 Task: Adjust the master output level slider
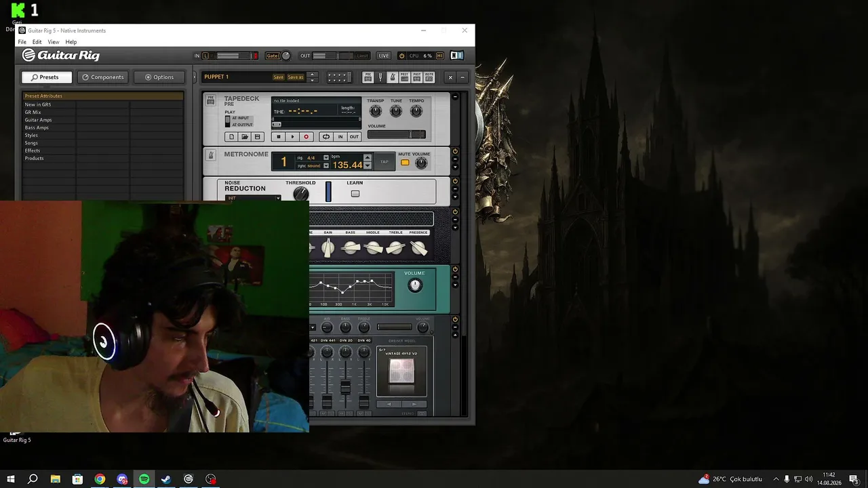[x=333, y=56]
